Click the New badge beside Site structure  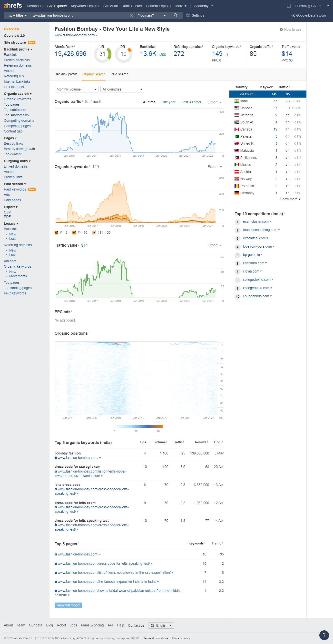point(32,42)
